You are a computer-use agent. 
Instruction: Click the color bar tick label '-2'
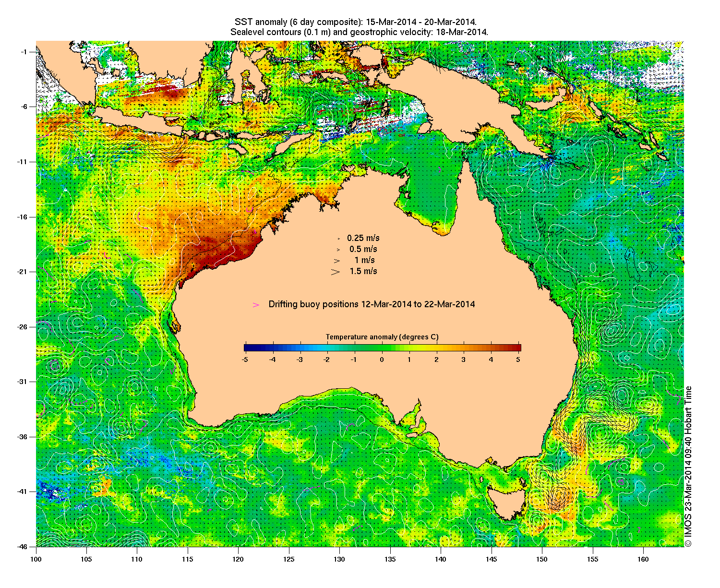click(x=327, y=359)
